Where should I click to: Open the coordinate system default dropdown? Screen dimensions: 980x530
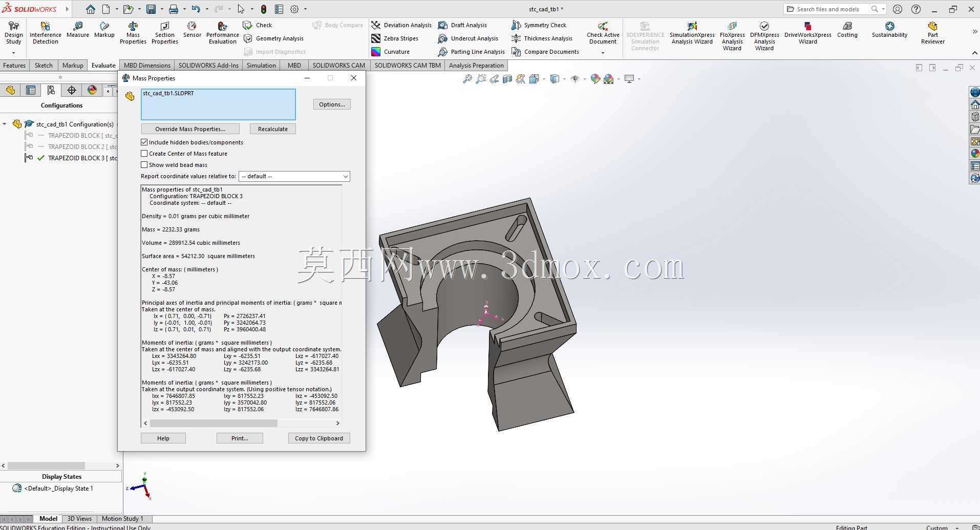[294, 176]
